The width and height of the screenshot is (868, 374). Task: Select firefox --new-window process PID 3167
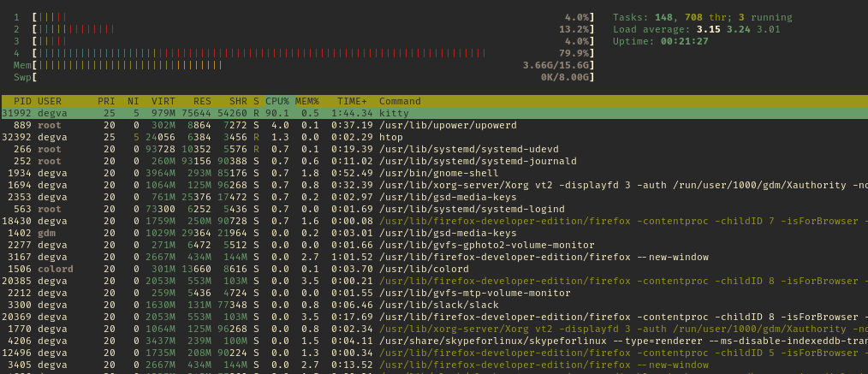coord(434,258)
